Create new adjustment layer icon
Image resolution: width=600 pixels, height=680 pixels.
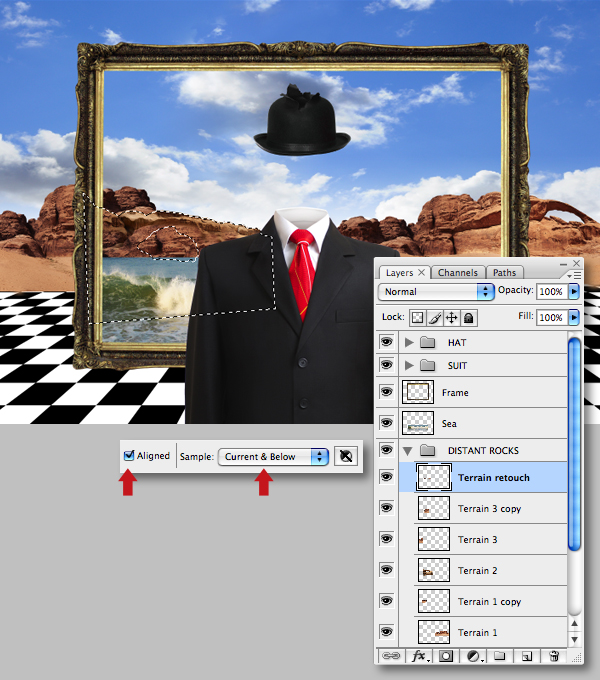(475, 656)
